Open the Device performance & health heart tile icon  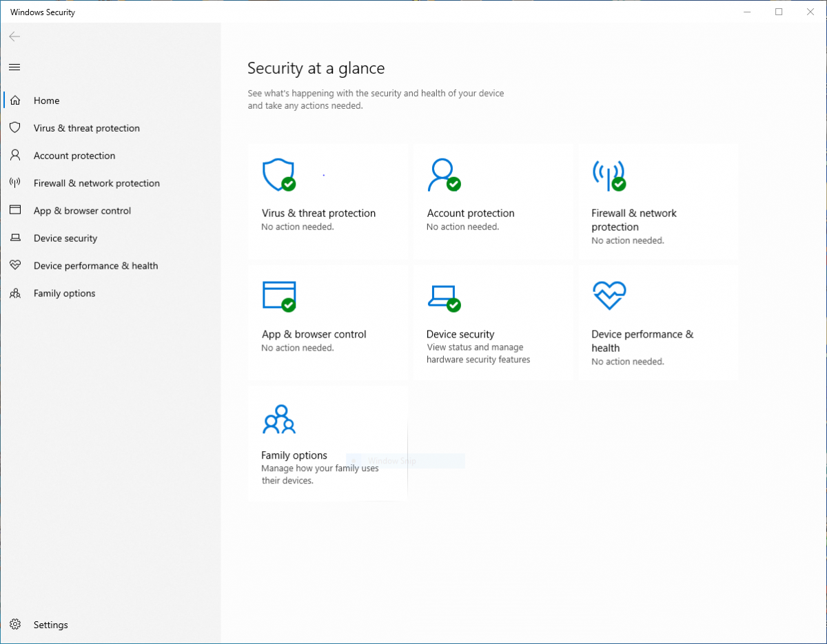coord(609,295)
